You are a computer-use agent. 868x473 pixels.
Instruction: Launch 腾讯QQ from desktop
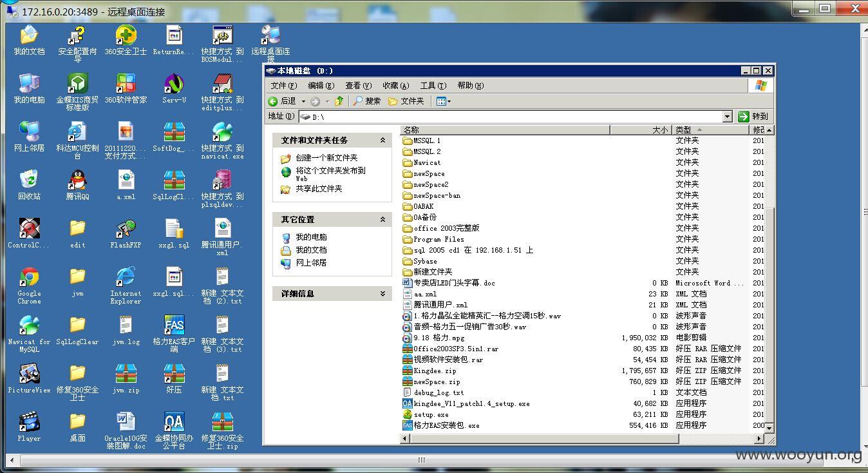[77, 185]
